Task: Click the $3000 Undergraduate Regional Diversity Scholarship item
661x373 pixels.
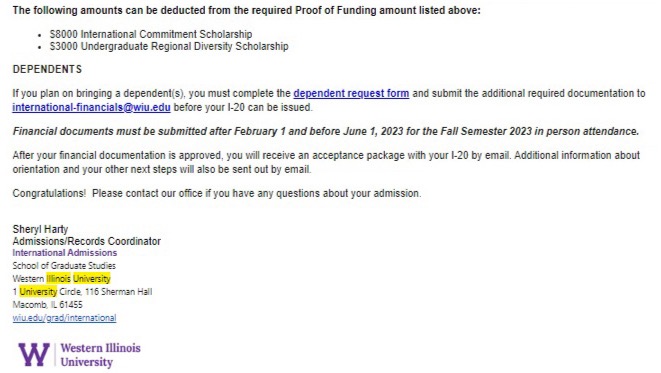Action: (x=169, y=46)
